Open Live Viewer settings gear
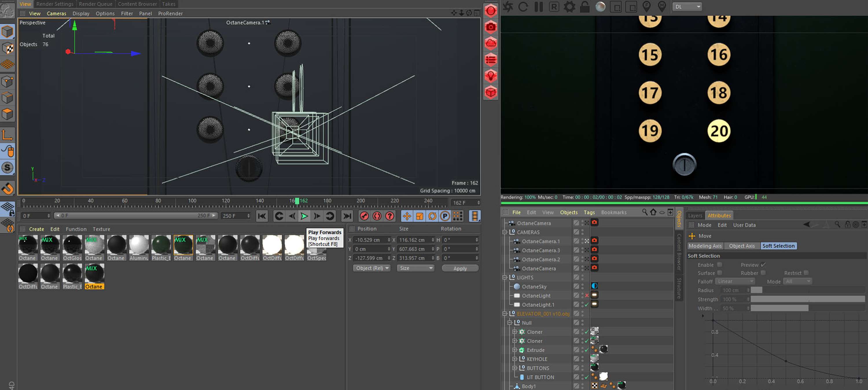The height and width of the screenshot is (390, 868). point(569,7)
